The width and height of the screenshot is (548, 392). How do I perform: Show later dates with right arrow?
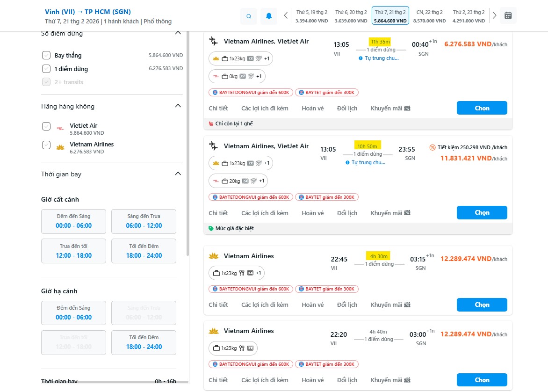[x=495, y=15]
